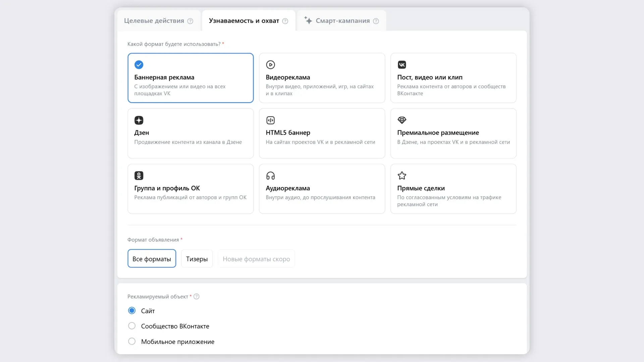644x362 pixels.
Task: Click the Сайт option label
Action: click(x=148, y=311)
